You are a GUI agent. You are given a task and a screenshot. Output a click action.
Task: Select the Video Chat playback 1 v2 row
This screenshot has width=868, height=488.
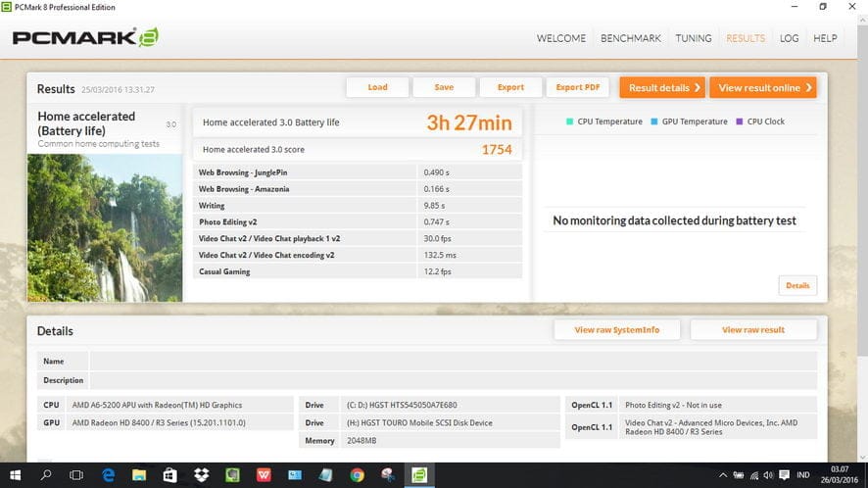point(357,239)
